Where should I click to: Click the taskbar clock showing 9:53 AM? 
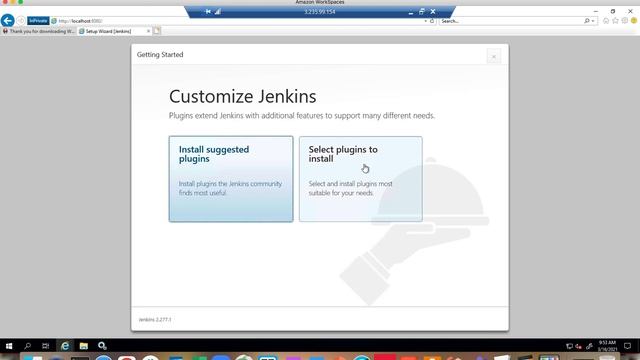coord(607,346)
